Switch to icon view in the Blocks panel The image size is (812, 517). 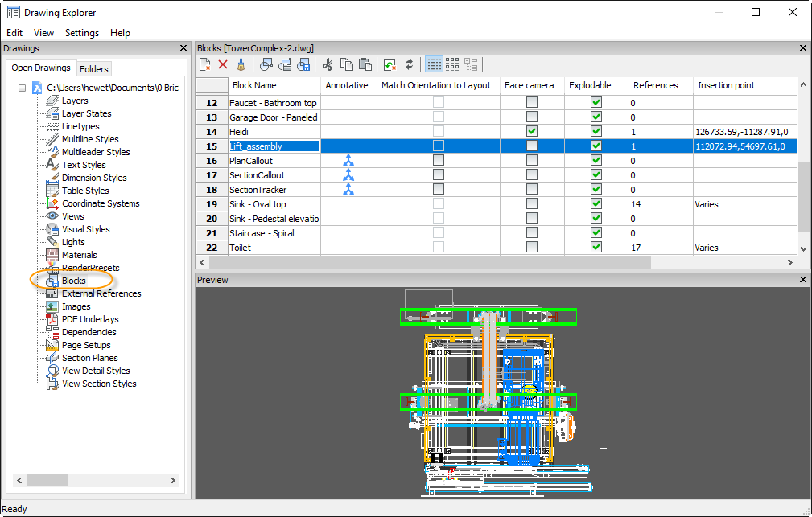coord(452,64)
